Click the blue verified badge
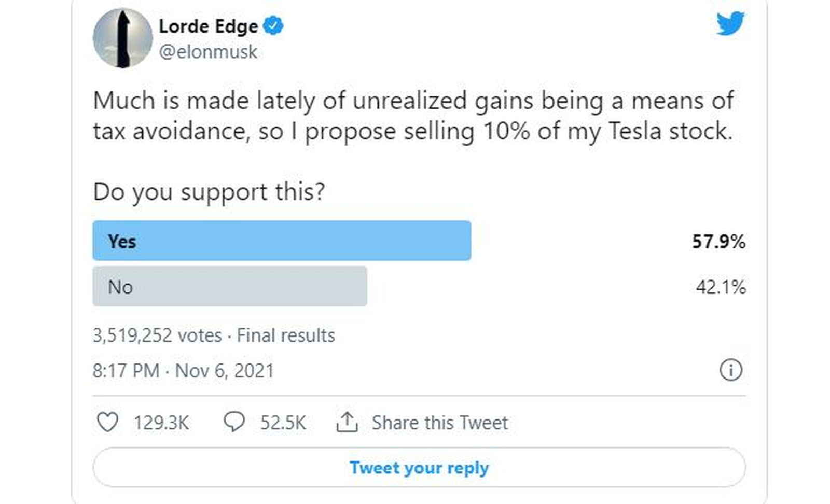 click(273, 26)
